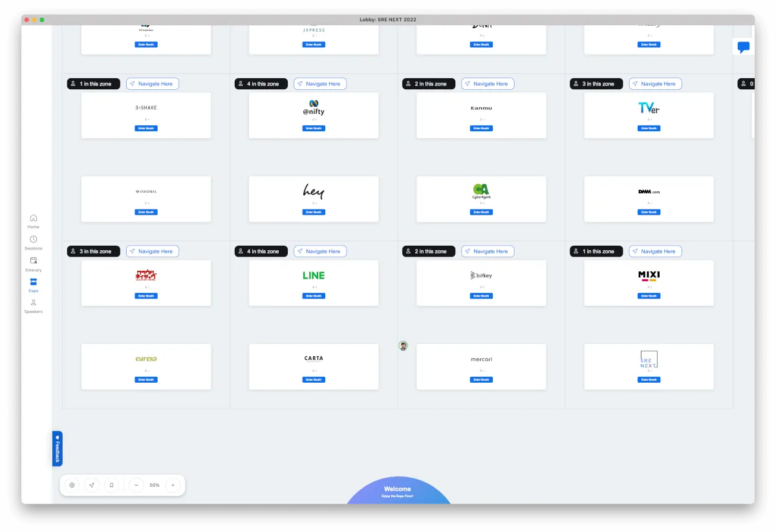
Task: Click the @nifty logo
Action: (314, 107)
